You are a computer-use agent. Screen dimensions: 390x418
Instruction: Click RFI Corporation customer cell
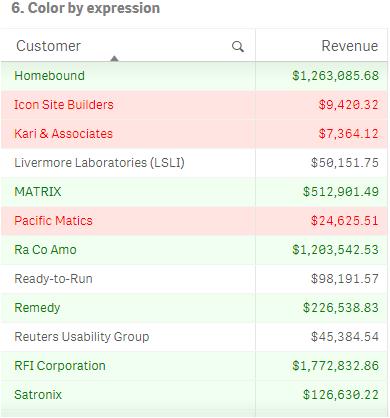(x=128, y=366)
